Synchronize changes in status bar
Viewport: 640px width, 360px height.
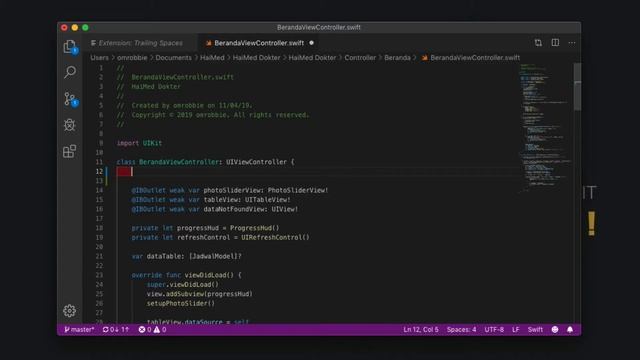pyautogui.click(x=116, y=329)
